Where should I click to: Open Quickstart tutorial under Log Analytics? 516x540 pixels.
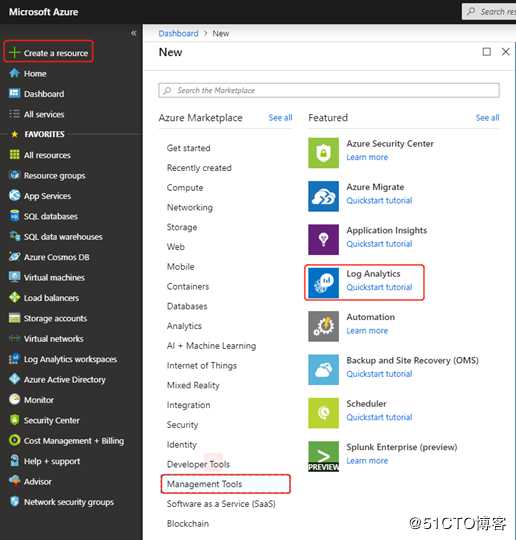(379, 287)
